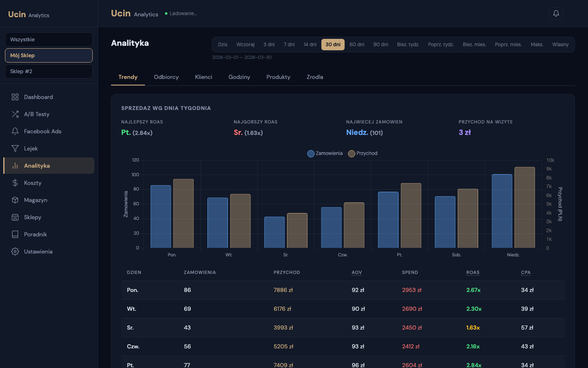This screenshot has height=368, width=588.
Task: Choose Biez. tydz. date range
Action: point(408,45)
